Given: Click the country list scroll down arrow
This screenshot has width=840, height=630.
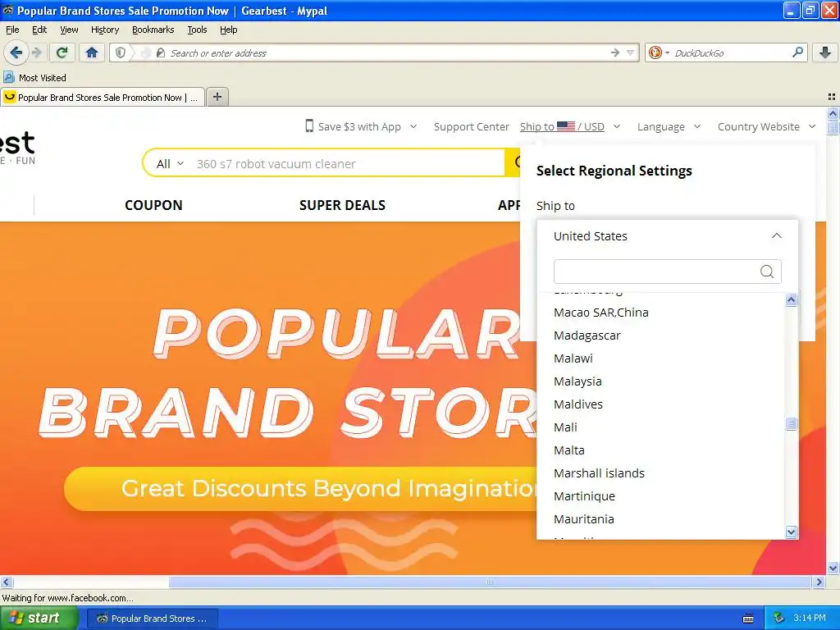Looking at the screenshot, I should tap(792, 532).
